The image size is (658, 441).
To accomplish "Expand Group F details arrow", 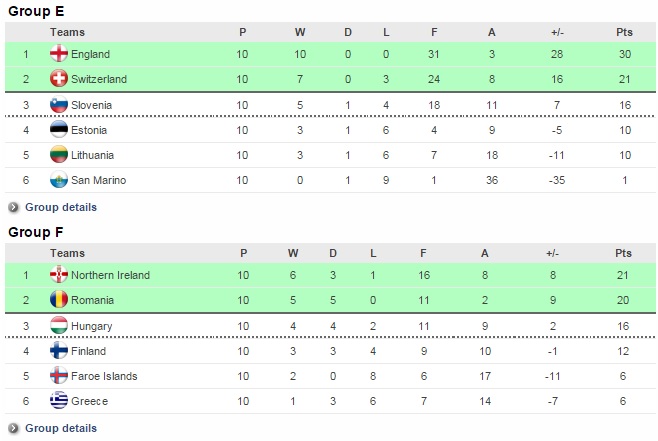I will point(14,429).
